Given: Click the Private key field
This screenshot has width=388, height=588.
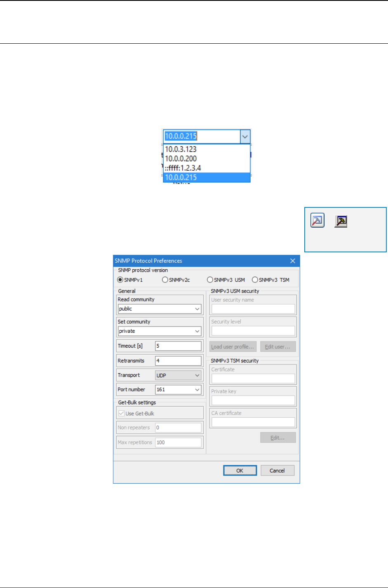Looking at the screenshot, I should tap(253, 400).
